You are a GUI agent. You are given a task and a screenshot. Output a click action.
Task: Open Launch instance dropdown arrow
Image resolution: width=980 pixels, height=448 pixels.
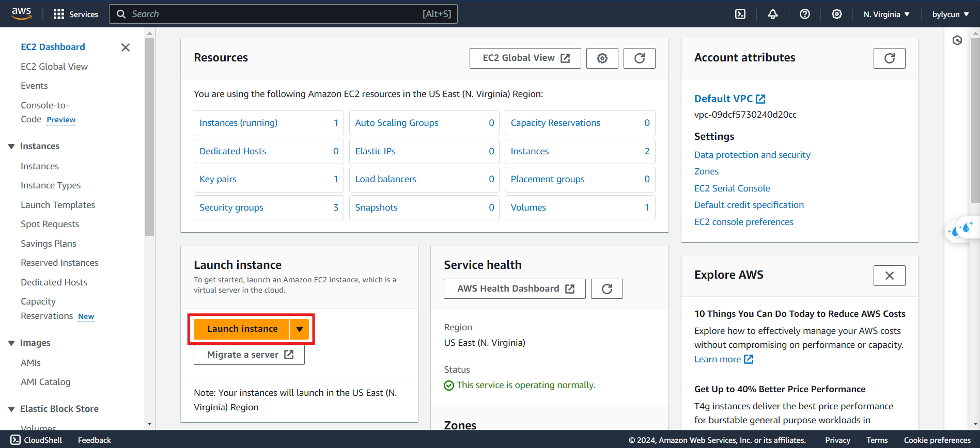coord(299,329)
